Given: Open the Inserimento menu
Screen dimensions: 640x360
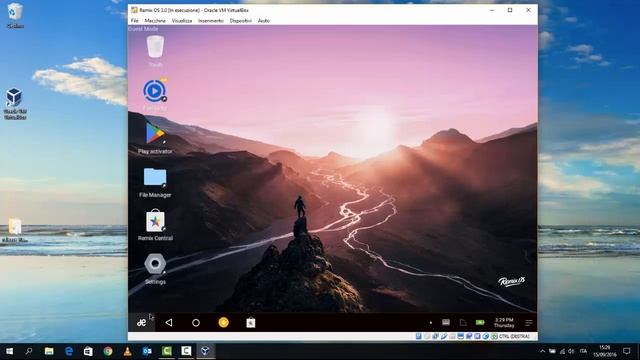Looking at the screenshot, I should tap(211, 21).
